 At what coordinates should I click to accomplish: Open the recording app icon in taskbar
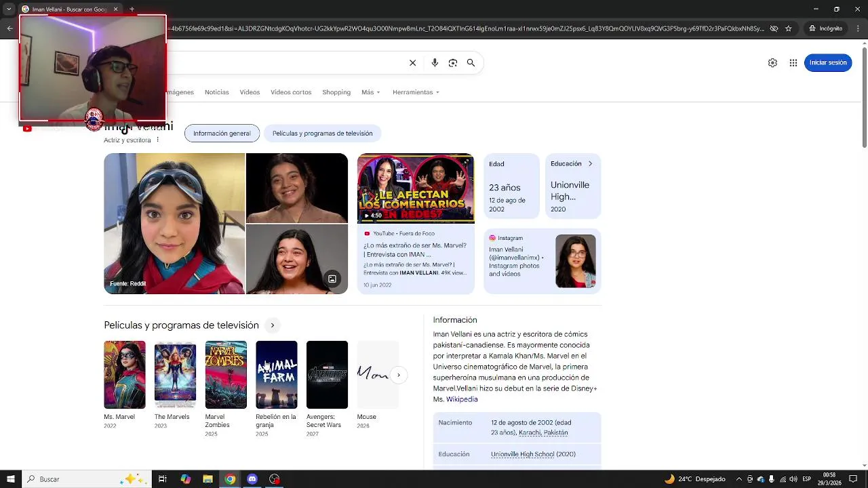[275, 479]
